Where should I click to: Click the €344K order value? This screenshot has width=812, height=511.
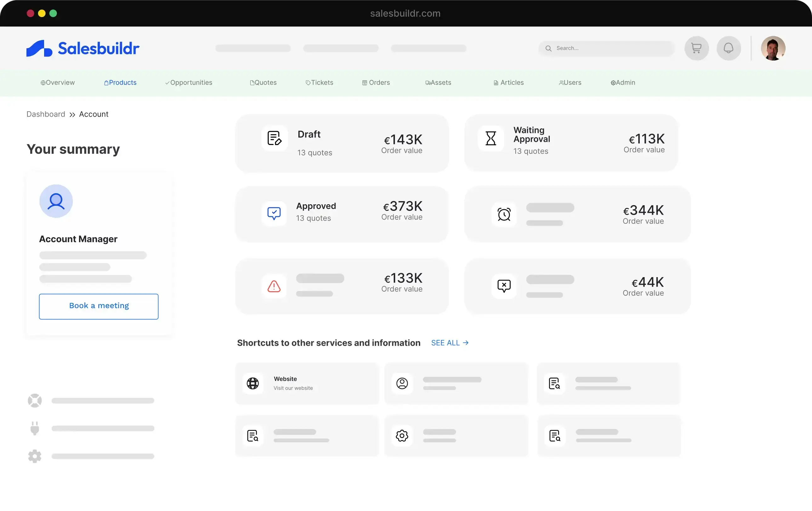pos(643,210)
